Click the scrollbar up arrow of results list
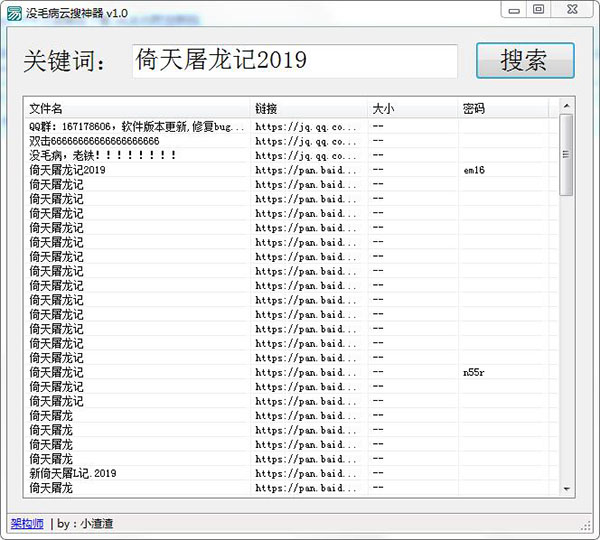 [566, 106]
